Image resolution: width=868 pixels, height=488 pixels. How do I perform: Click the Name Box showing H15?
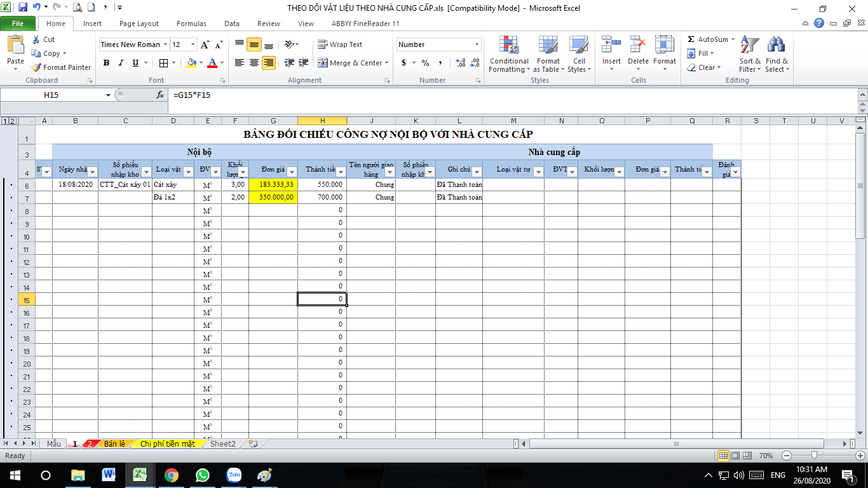tap(56, 95)
